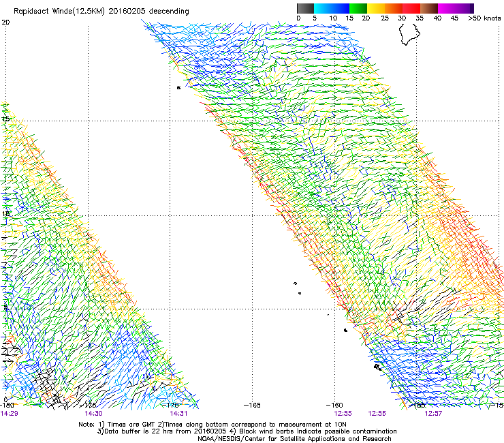This screenshot has width=504, height=443.
Task: Click legend label 5 under color bar
Action: (315, 18)
